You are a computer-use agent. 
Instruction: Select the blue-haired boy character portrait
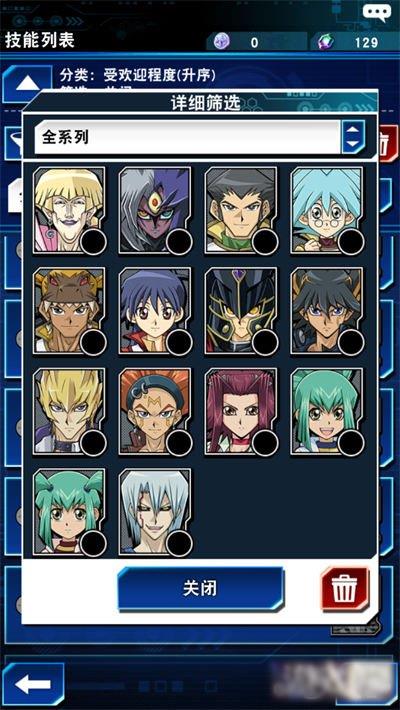[x=155, y=310]
